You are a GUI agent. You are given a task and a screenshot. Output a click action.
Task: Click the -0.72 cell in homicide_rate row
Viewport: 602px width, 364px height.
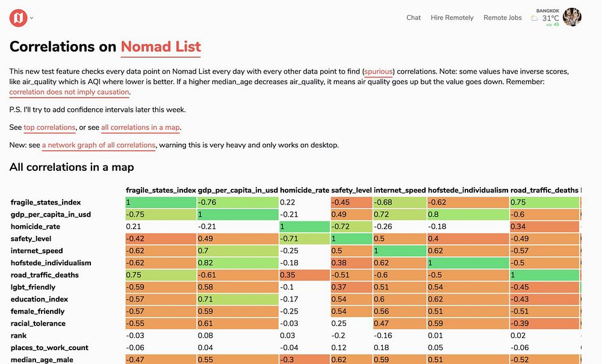352,227
